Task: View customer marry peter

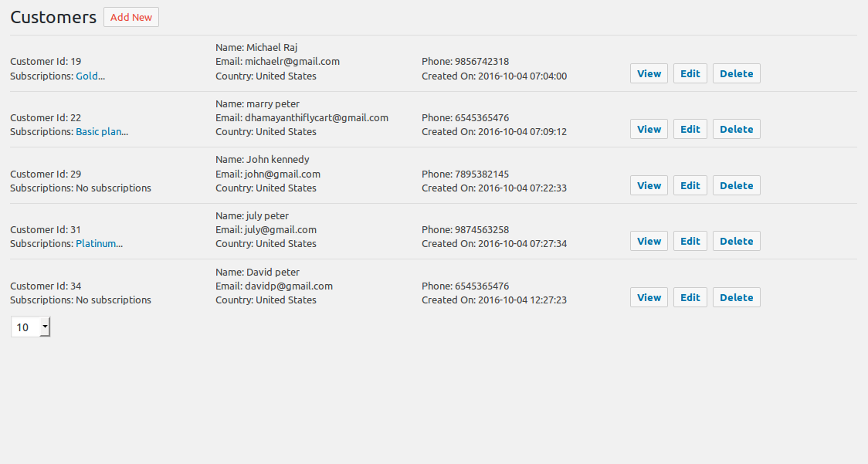Action: click(x=649, y=129)
